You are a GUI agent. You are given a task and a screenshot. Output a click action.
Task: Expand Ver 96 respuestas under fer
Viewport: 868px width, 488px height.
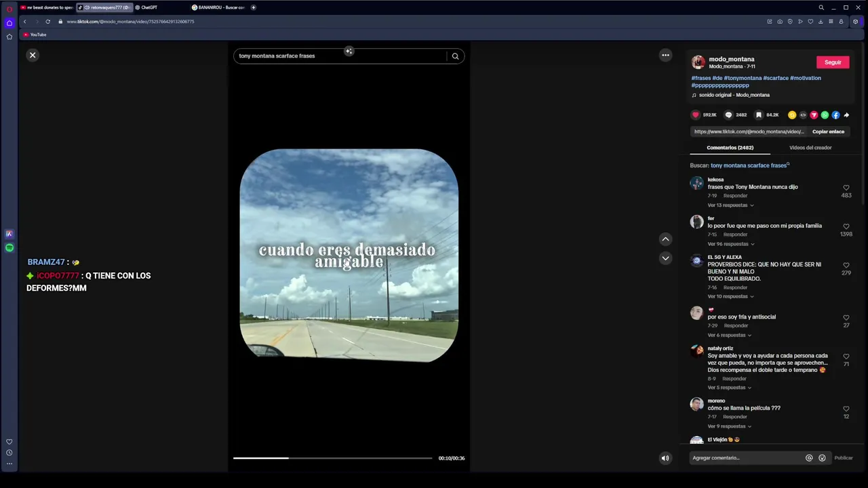pos(731,244)
